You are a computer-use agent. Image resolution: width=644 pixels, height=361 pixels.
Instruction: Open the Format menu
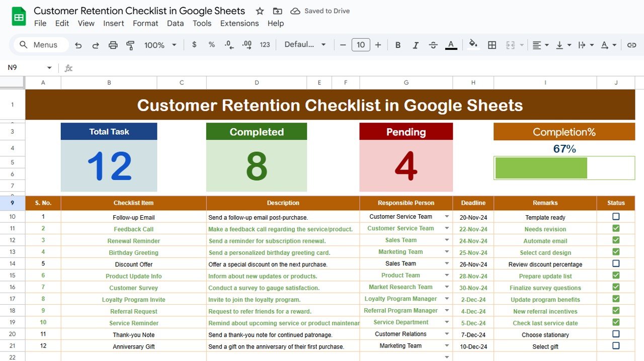coord(145,23)
